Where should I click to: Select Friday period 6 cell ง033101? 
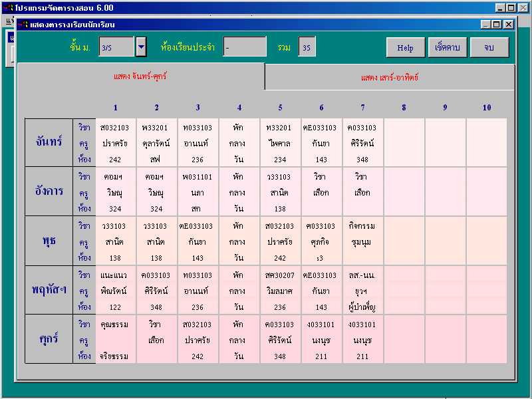(x=321, y=340)
